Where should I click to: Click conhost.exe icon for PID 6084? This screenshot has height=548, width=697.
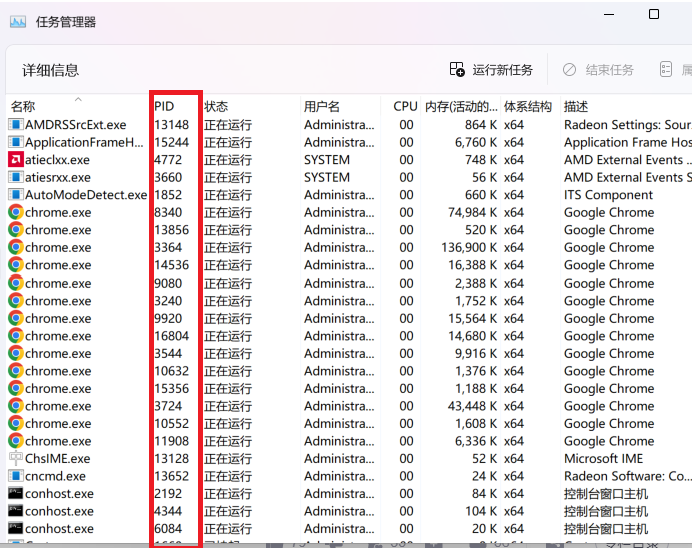[x=16, y=528]
